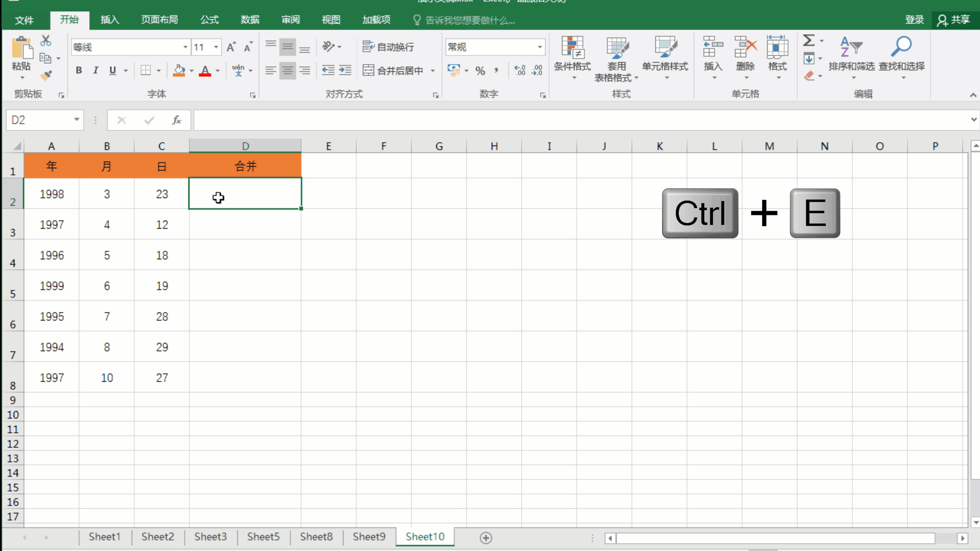Viewport: 980px width, 551px height.
Task: Switch to the 插入 ribbon tab
Action: (109, 20)
